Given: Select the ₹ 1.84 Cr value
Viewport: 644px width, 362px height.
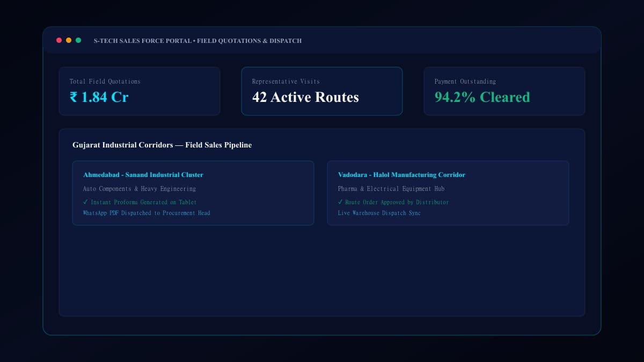Looking at the screenshot, I should pos(99,97).
